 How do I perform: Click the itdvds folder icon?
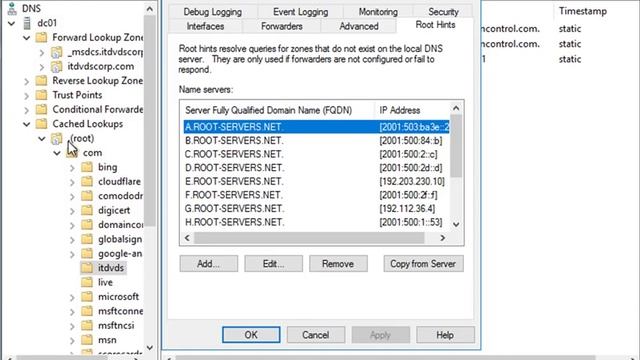pos(87,268)
